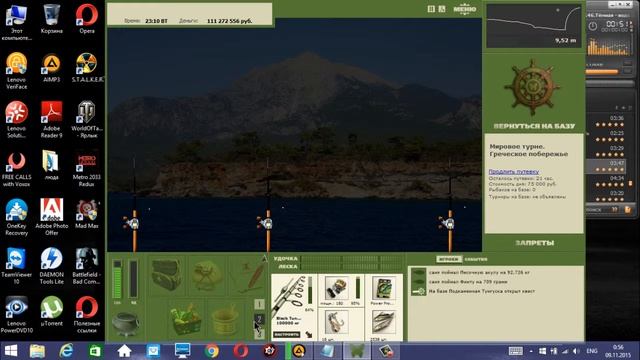Click the ship steering wheel icon
This screenshot has width=640, height=360.
pyautogui.click(x=532, y=87)
